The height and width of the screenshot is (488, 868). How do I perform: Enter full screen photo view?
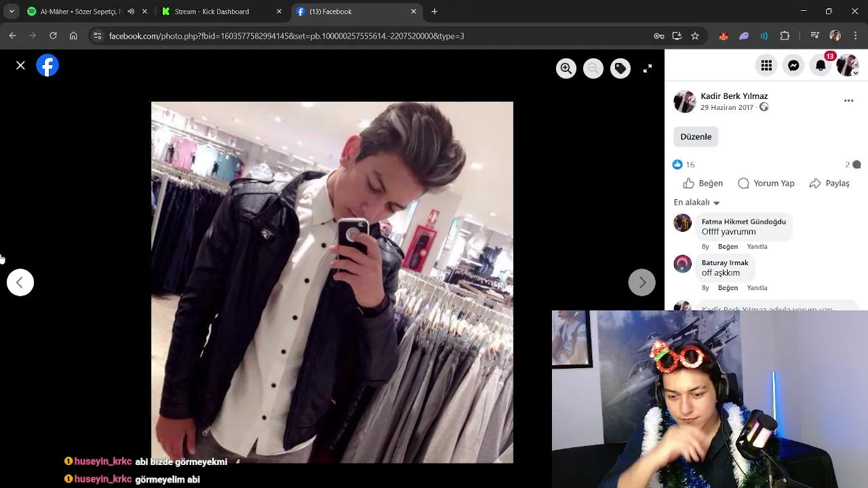pyautogui.click(x=648, y=68)
